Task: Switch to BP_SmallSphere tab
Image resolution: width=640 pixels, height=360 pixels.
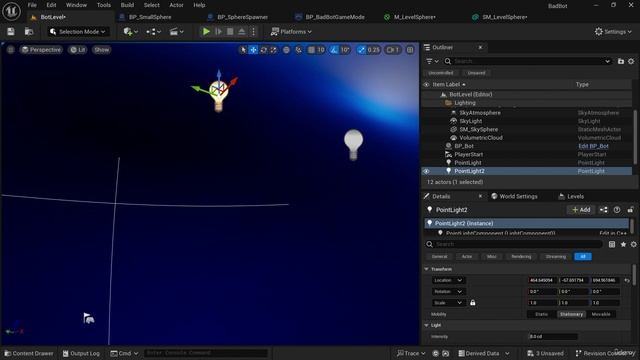Action: point(150,17)
